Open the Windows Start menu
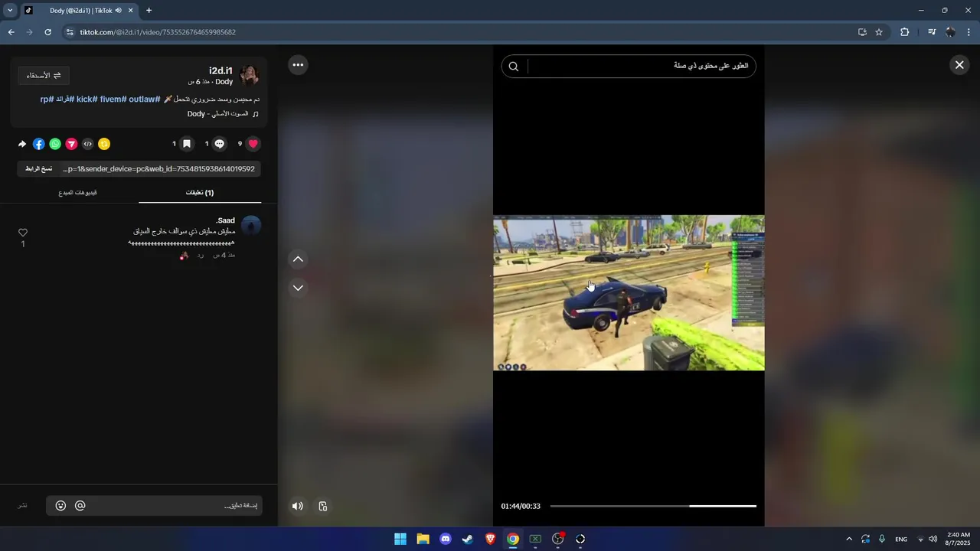The width and height of the screenshot is (980, 551). 400,539
